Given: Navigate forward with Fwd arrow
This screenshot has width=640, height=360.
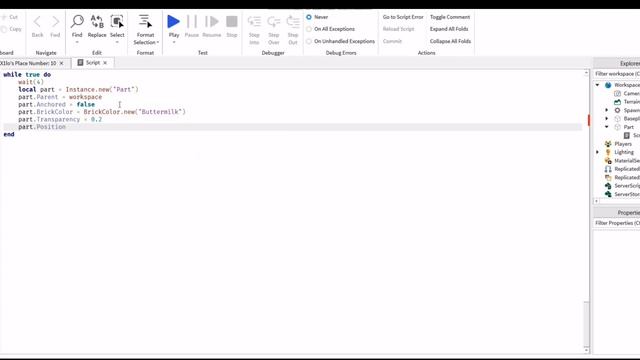Looking at the screenshot, I should 55,22.
